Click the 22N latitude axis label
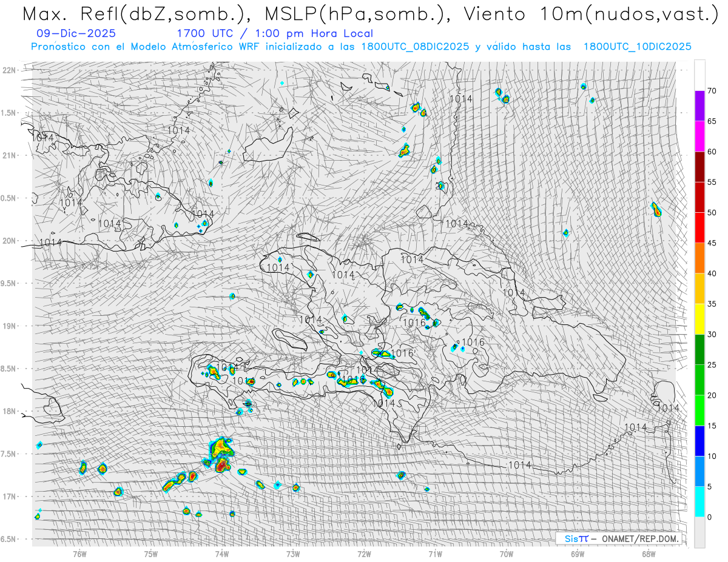728x562 pixels. tap(10, 70)
